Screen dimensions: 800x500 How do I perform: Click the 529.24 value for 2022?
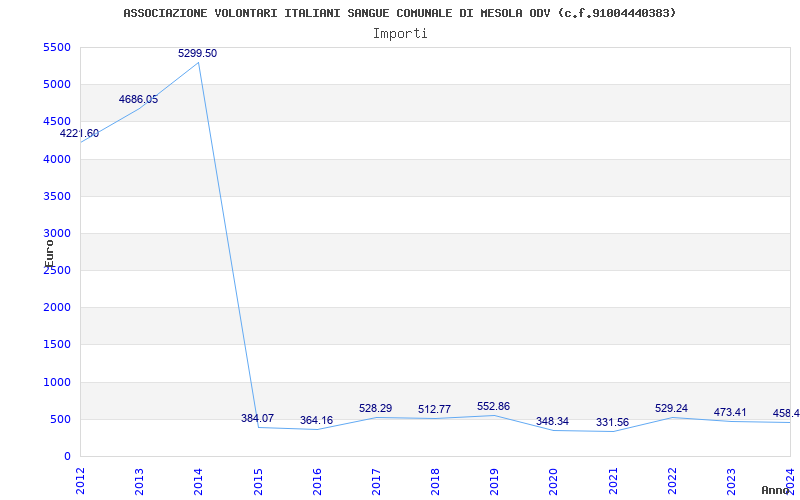[671, 409]
